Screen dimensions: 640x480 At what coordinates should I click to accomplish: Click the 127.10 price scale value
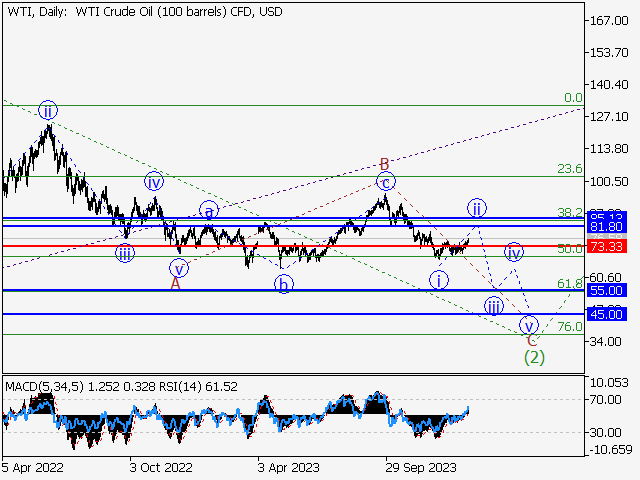(x=609, y=117)
